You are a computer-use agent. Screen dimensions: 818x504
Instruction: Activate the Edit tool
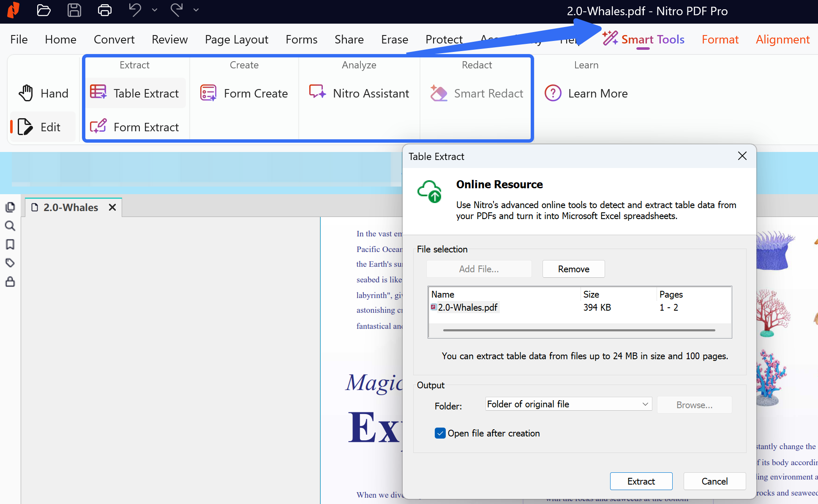pos(43,127)
